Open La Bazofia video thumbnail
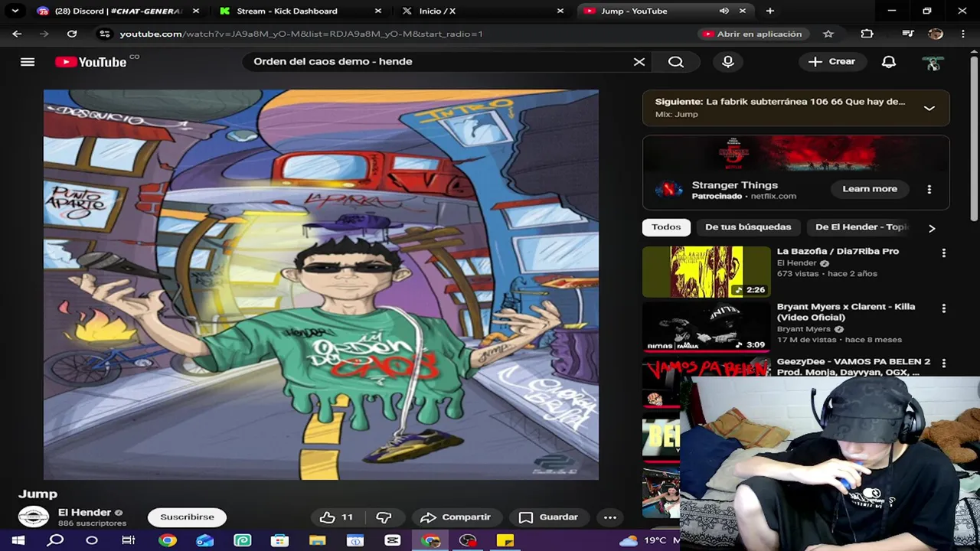Viewport: 980px width, 551px height. 706,272
